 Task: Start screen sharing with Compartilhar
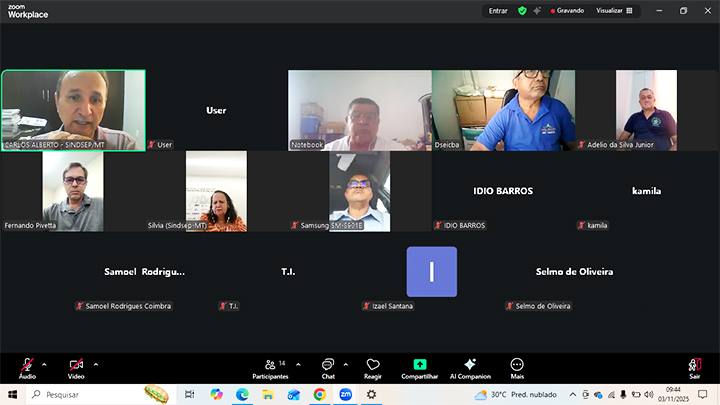420,367
